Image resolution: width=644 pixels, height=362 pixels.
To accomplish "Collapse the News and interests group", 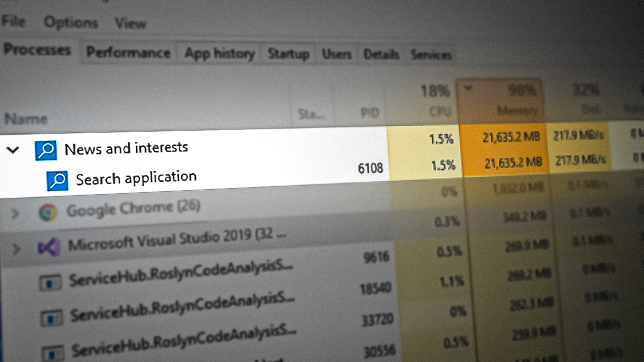I will pyautogui.click(x=13, y=150).
